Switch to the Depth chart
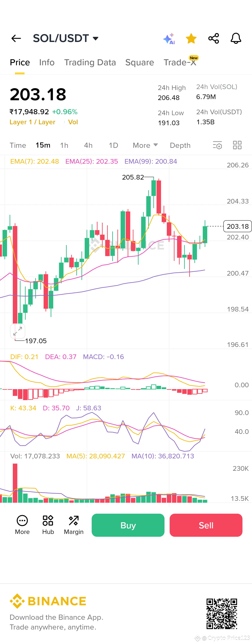This screenshot has width=252, height=644. (x=180, y=145)
